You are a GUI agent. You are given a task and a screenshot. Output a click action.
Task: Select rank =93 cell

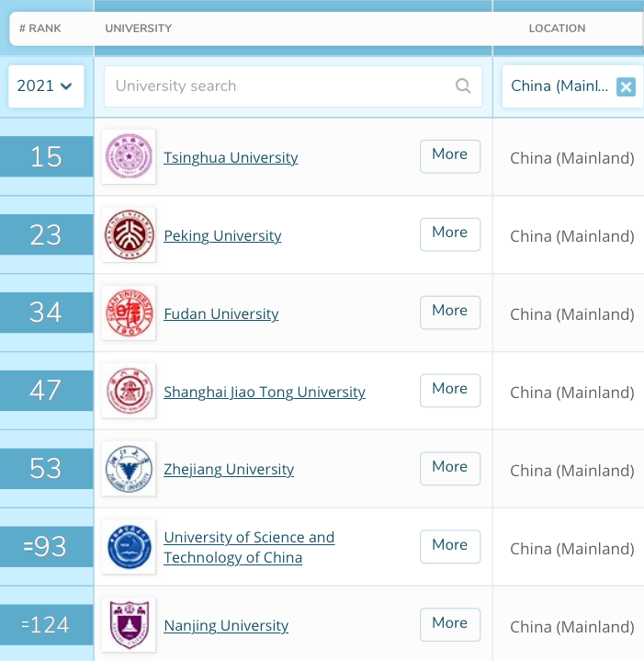click(x=46, y=546)
